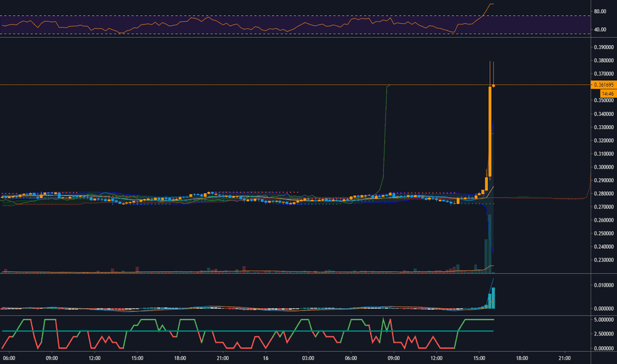This screenshot has width=617, height=364.
Task: Click the tall cyan MACD histogram bar
Action: point(493,298)
